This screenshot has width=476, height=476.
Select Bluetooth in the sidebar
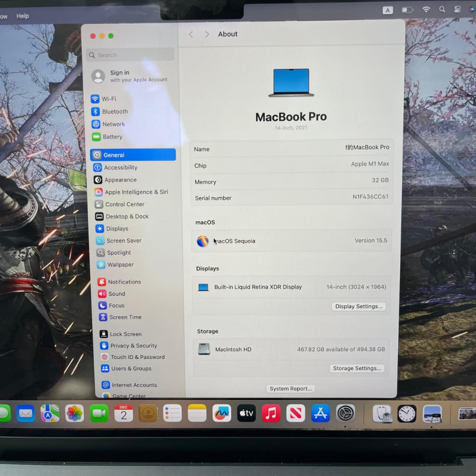[x=114, y=112]
